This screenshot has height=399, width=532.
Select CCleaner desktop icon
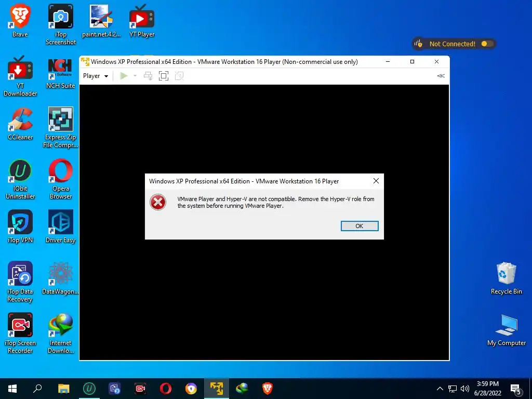(x=20, y=124)
